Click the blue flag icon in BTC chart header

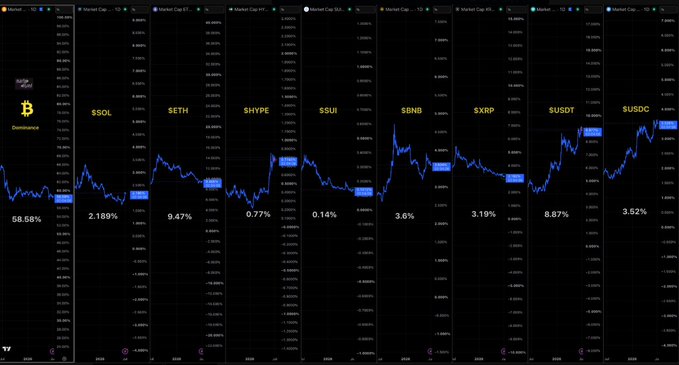(41, 9)
